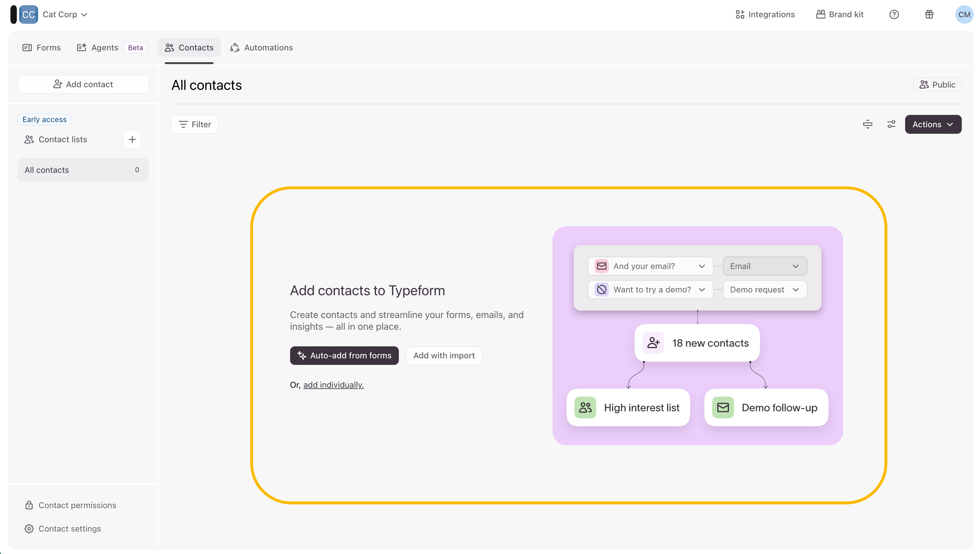Click the add individually link

point(333,385)
